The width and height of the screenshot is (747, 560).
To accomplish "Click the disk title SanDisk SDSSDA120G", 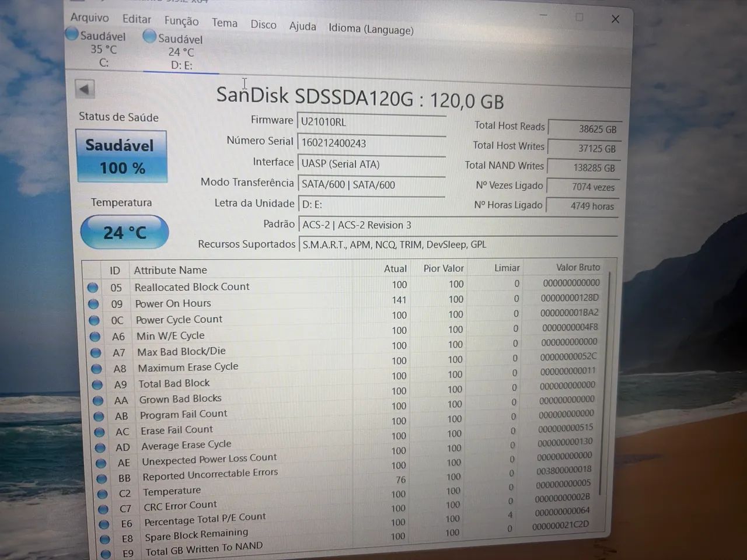I will pyautogui.click(x=315, y=96).
